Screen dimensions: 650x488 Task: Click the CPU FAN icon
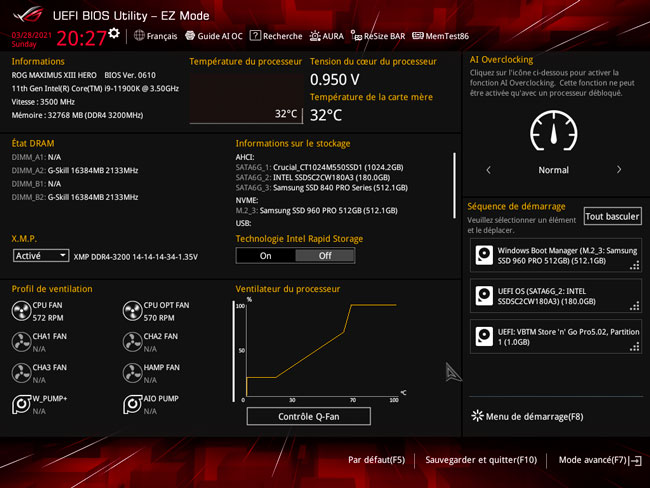(21, 312)
